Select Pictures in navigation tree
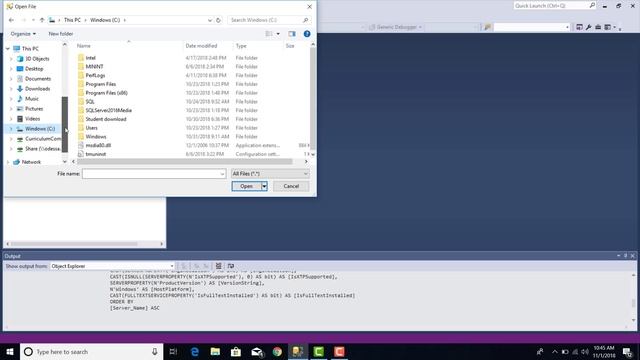640x360 pixels. click(34, 109)
